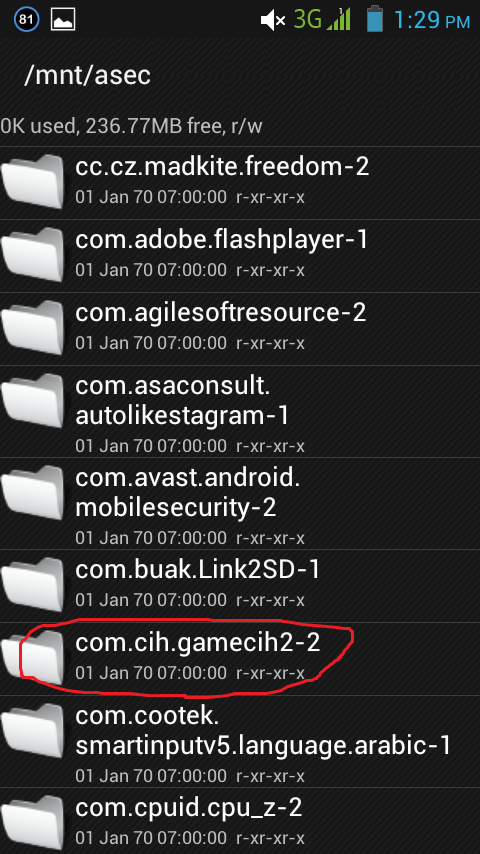Tap the picture notification icon in status bar
This screenshot has height=854, width=480.
click(x=63, y=20)
